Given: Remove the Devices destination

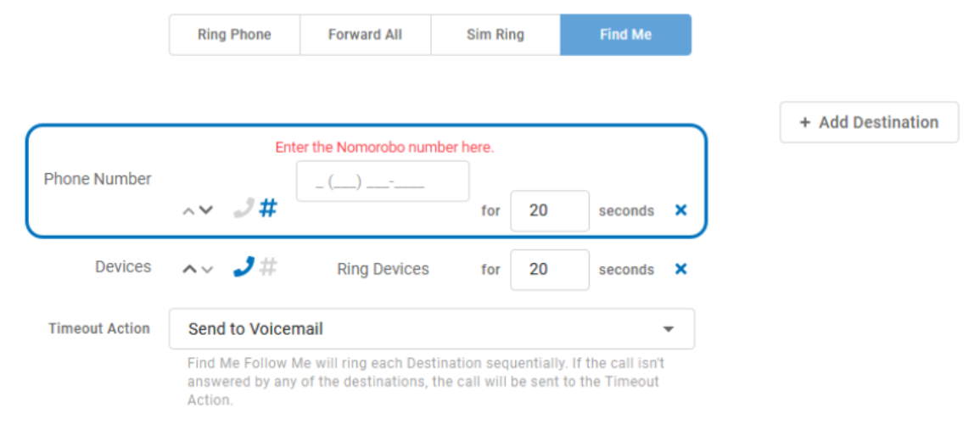Looking at the screenshot, I should tap(680, 269).
